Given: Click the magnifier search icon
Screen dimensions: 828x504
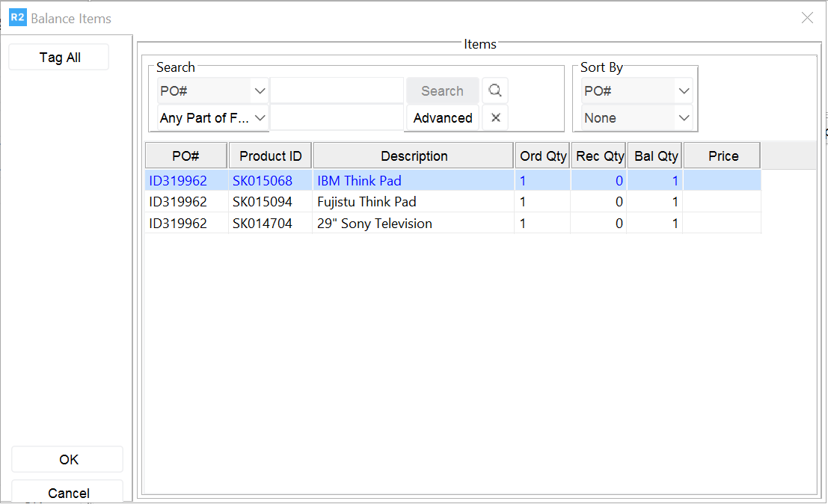Looking at the screenshot, I should [x=494, y=91].
